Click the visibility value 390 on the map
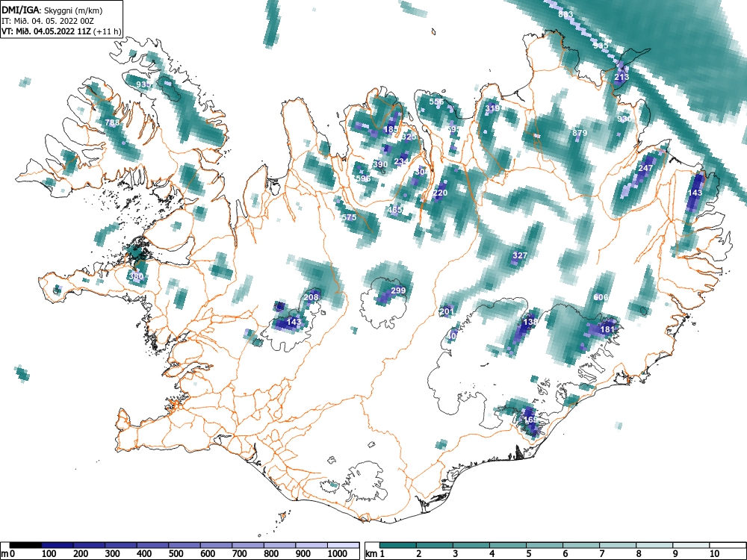 pos(380,164)
